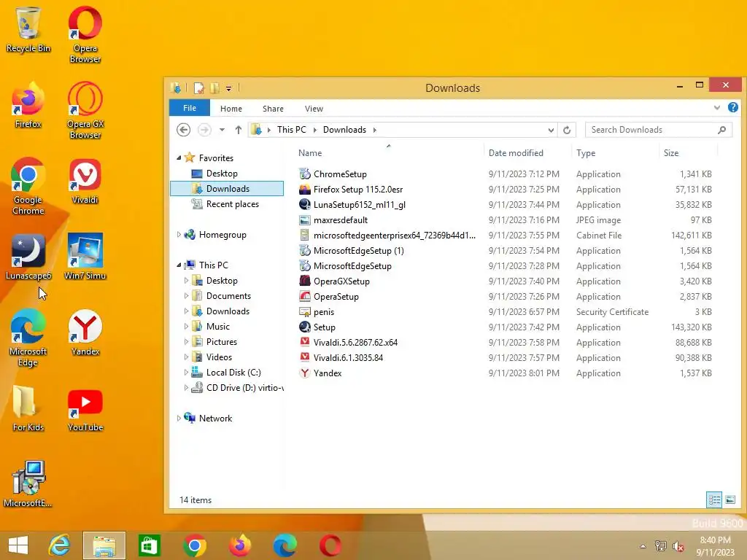747x560 pixels.
Task: Launch Opera from the taskbar
Action: tap(330, 545)
